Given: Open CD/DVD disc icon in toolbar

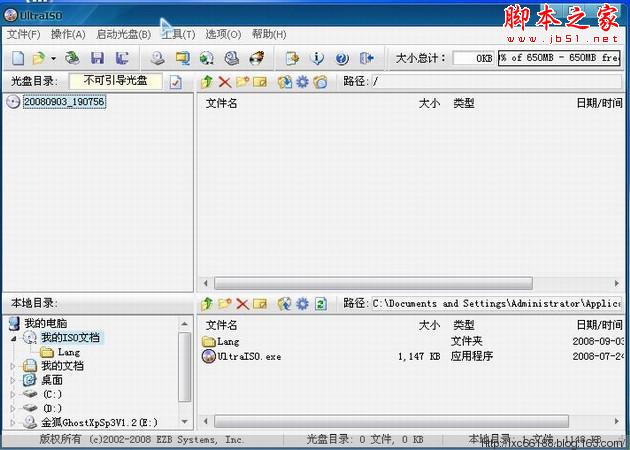Looking at the screenshot, I should (72, 59).
